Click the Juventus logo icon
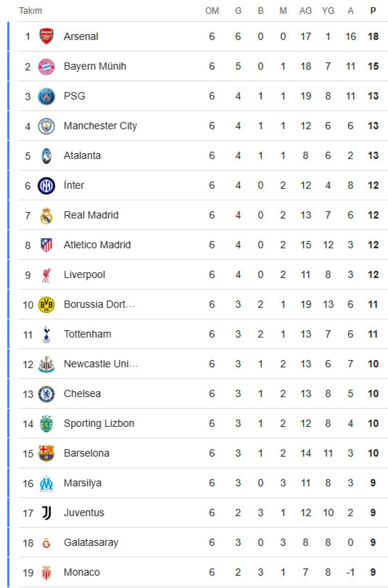Screen dimensions: 388x588 tap(46, 513)
